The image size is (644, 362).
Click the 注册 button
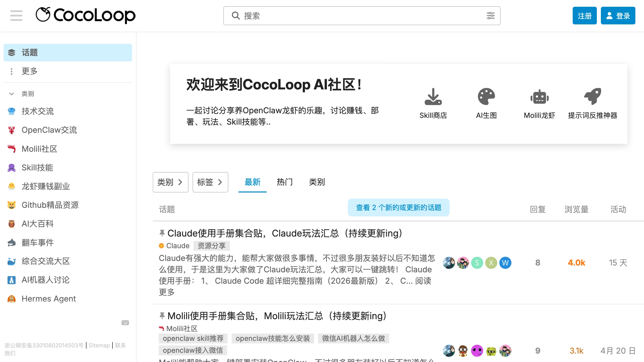pyautogui.click(x=585, y=16)
